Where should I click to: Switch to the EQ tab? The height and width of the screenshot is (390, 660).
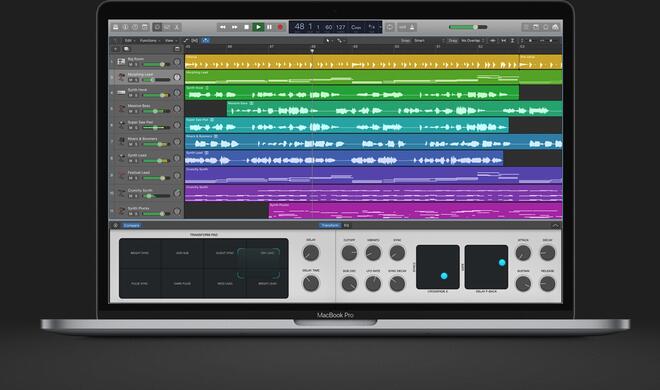click(x=346, y=226)
